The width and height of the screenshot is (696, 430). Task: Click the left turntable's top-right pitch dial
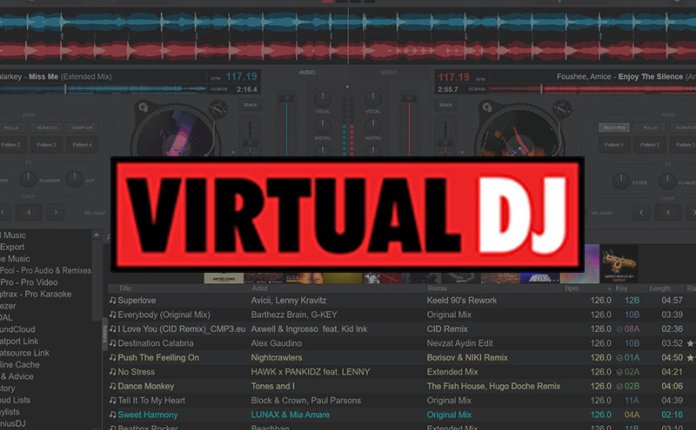tap(218, 108)
